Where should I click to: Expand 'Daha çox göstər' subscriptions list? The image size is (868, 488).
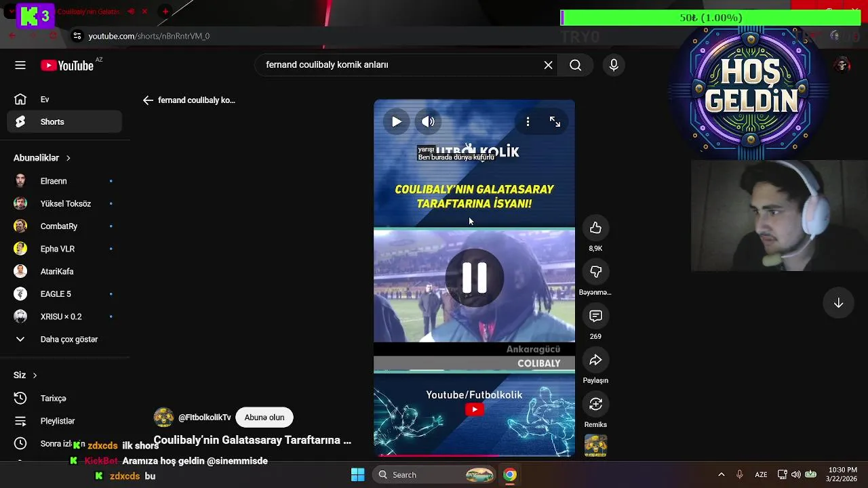(x=64, y=339)
